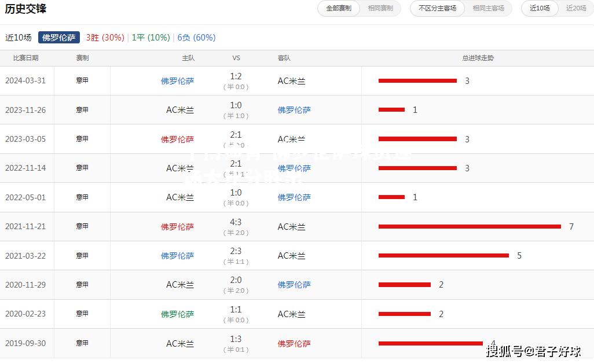Open green 佛罗伦萨 link in 2020-02-23 row
This screenshot has height=364, width=594.
click(x=177, y=314)
